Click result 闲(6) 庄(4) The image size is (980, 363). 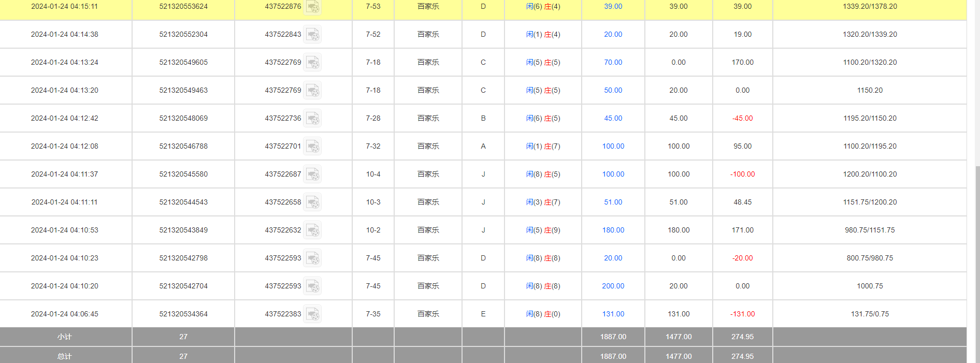pyautogui.click(x=543, y=6)
